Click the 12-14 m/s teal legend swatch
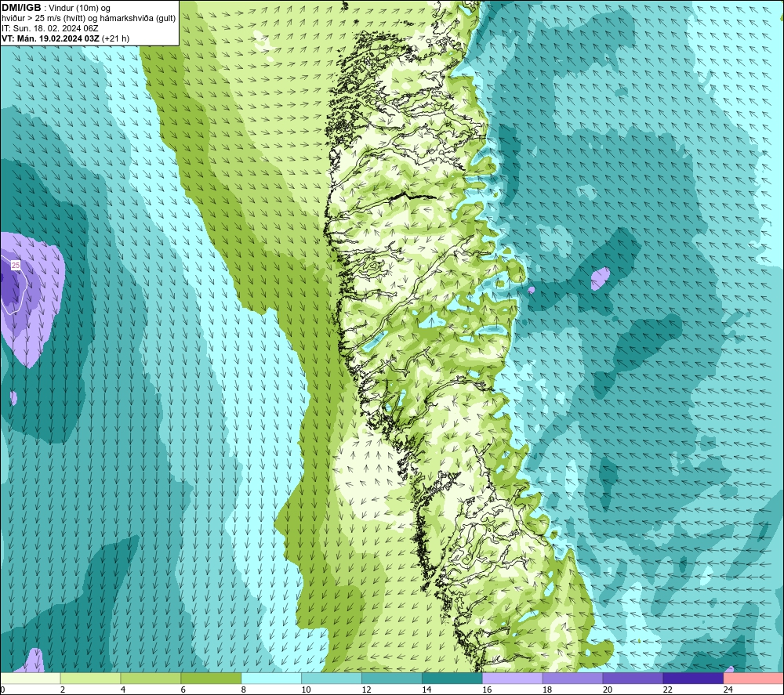 tap(392, 678)
